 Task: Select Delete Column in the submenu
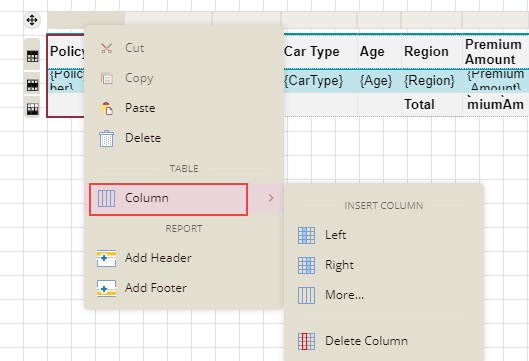(384, 341)
